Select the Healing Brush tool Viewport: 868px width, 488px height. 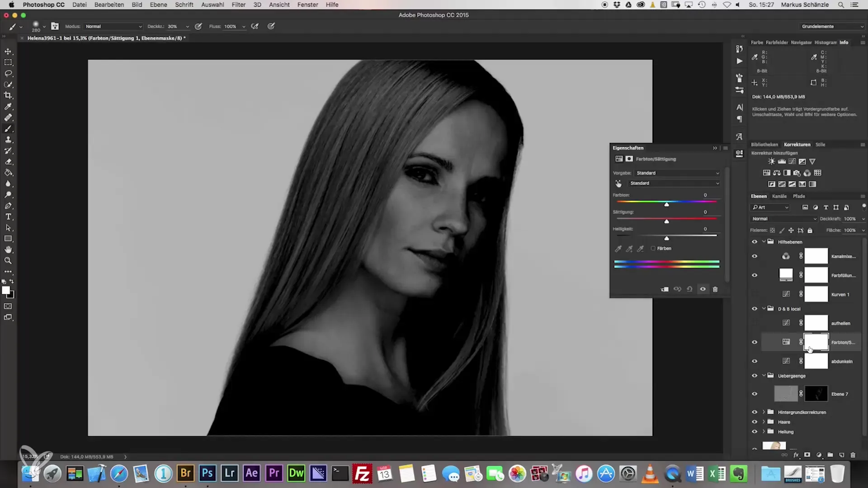[8, 117]
